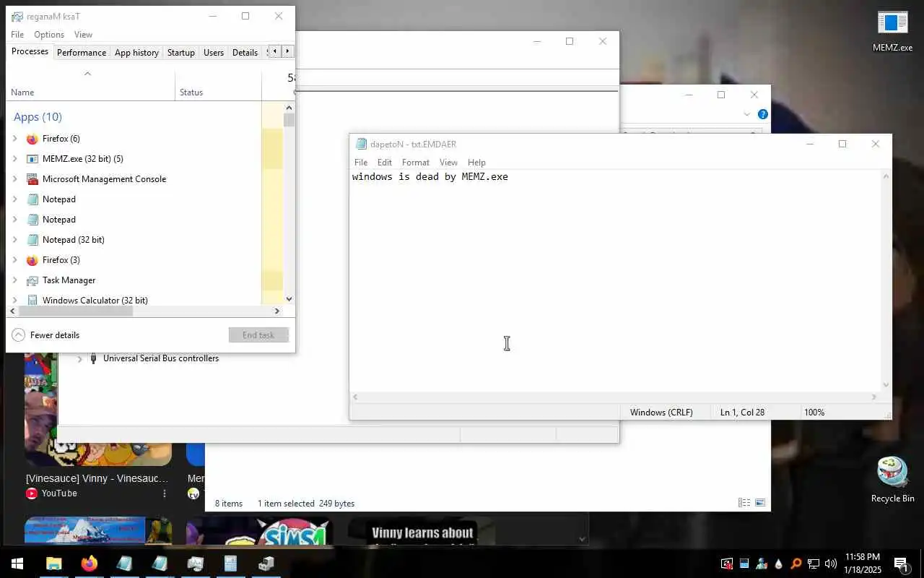Open Task Manager View menu
Image resolution: width=924 pixels, height=578 pixels.
pyautogui.click(x=83, y=35)
